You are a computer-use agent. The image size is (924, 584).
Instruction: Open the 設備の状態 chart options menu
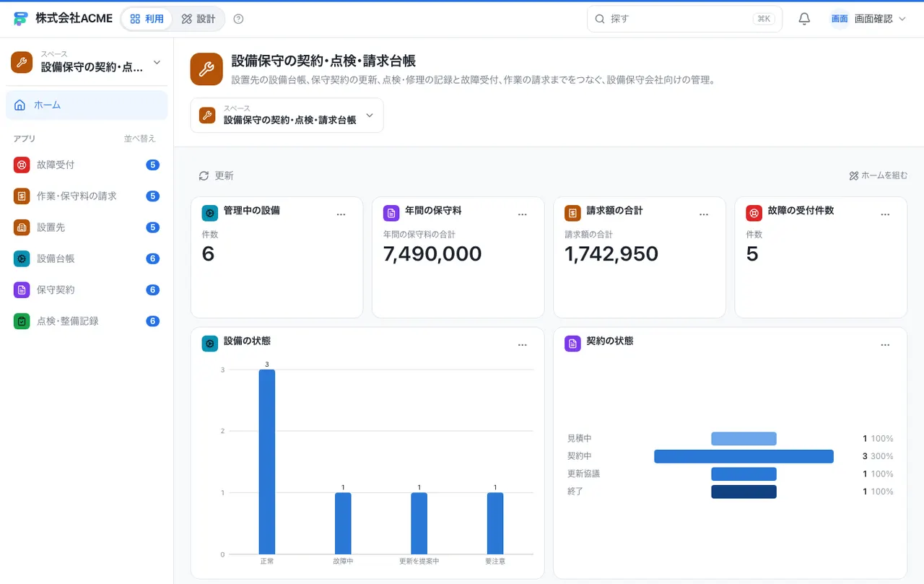[x=523, y=345]
